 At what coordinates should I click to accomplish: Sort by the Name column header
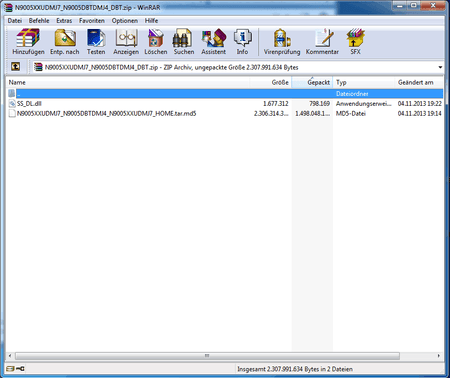click(x=127, y=82)
